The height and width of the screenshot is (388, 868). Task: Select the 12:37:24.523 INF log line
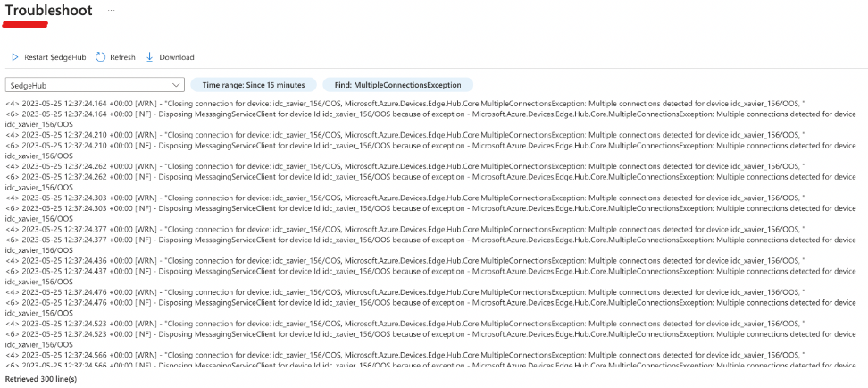point(430,338)
